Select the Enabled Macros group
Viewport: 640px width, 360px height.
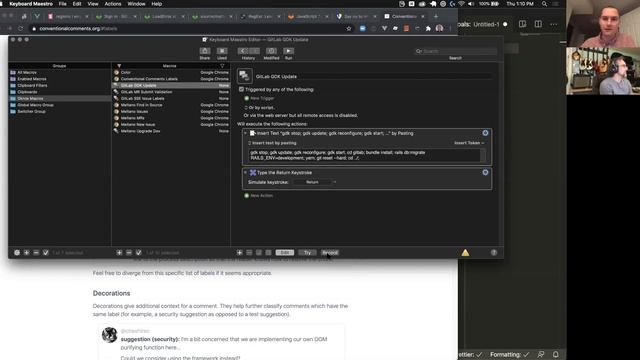[60, 79]
